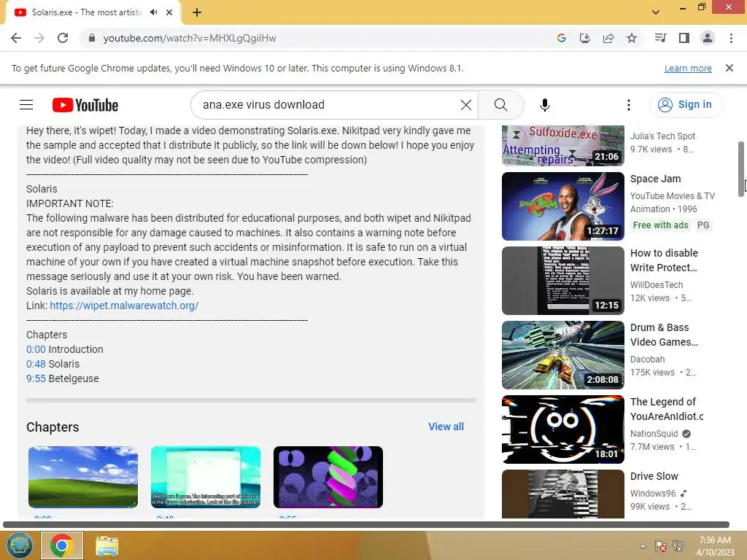Click the Chrome taskbar icon
747x560 pixels.
click(62, 545)
